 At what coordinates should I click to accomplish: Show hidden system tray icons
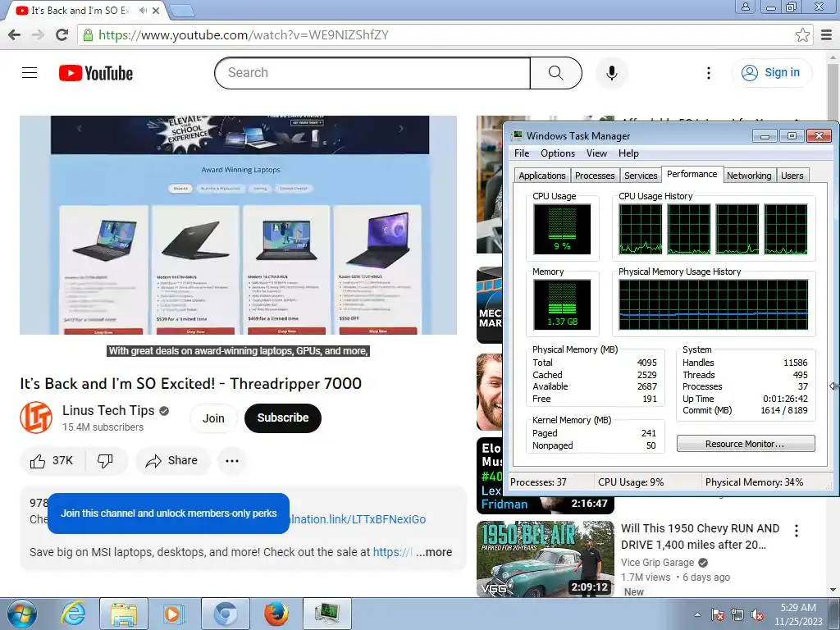click(x=697, y=614)
